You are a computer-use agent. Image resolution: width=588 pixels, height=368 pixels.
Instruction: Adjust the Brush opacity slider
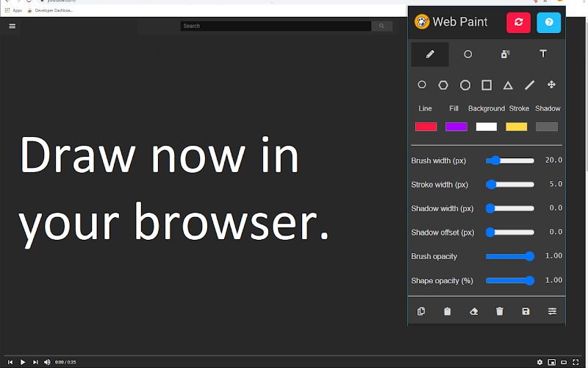click(510, 256)
